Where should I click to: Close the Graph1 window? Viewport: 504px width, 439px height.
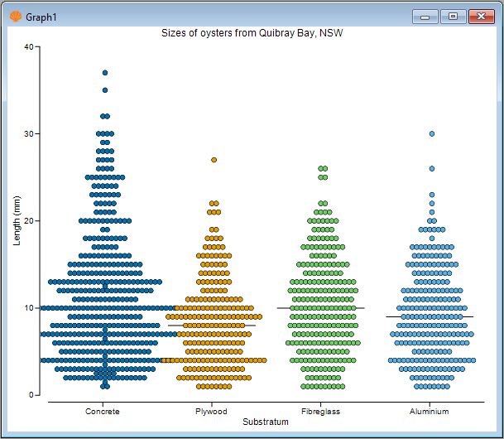coord(480,16)
